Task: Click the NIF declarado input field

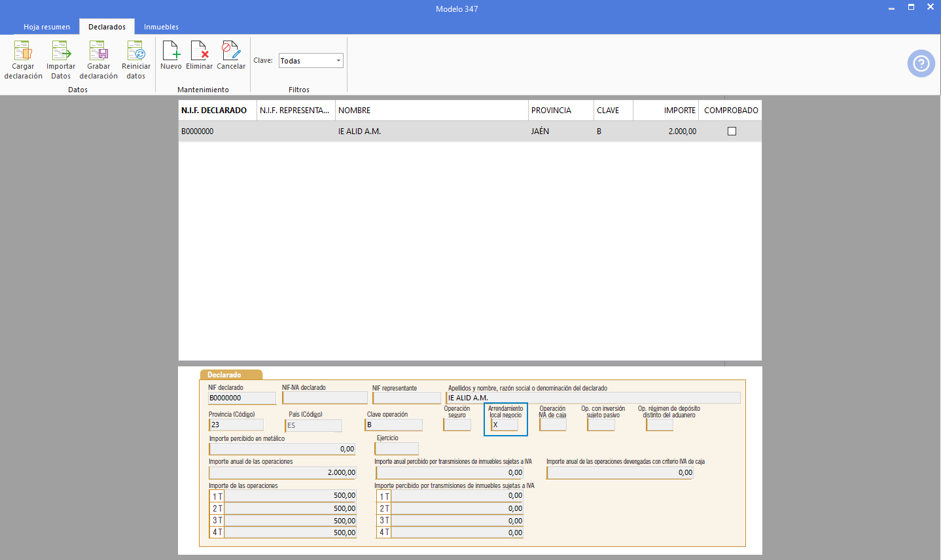Action: (242, 398)
